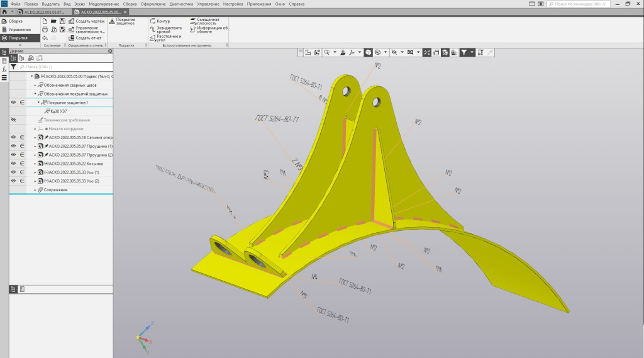Open panel settings gear in Дерево header
The width and height of the screenshot is (644, 358).
[x=109, y=51]
